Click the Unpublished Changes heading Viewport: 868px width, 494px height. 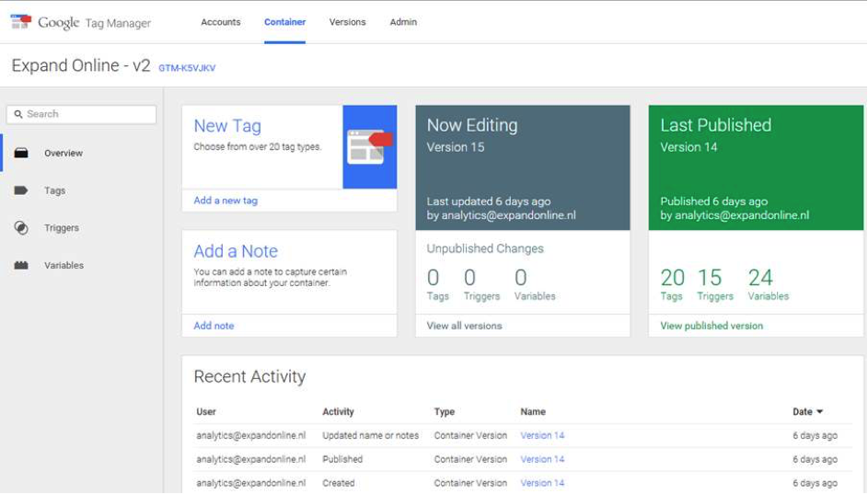click(x=485, y=248)
